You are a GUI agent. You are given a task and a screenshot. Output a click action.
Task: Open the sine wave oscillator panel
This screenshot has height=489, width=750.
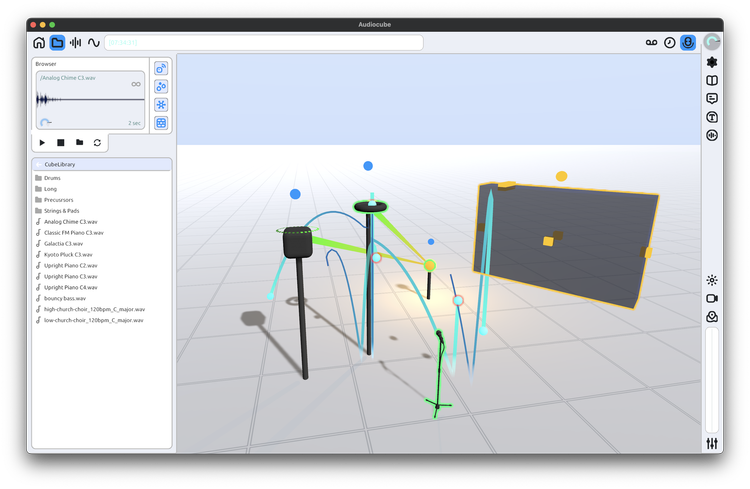(94, 43)
